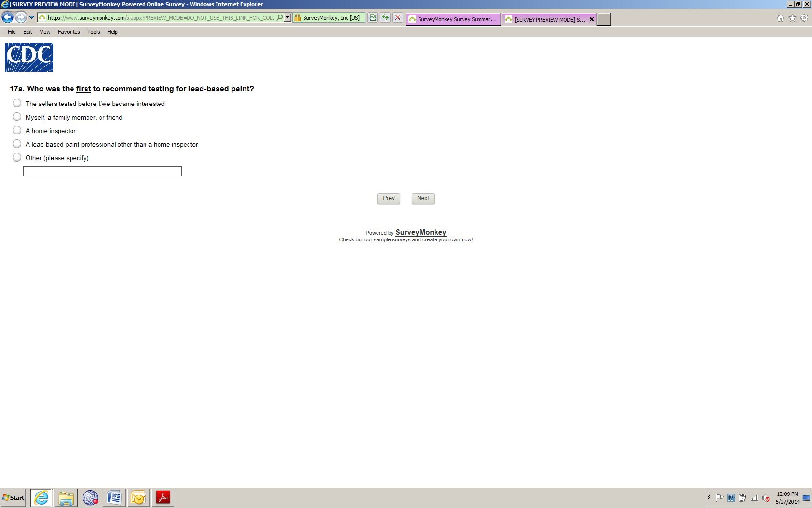Click the security lock SurveyMonkey, Inc certificate
This screenshot has width=812, height=508.
[x=329, y=18]
